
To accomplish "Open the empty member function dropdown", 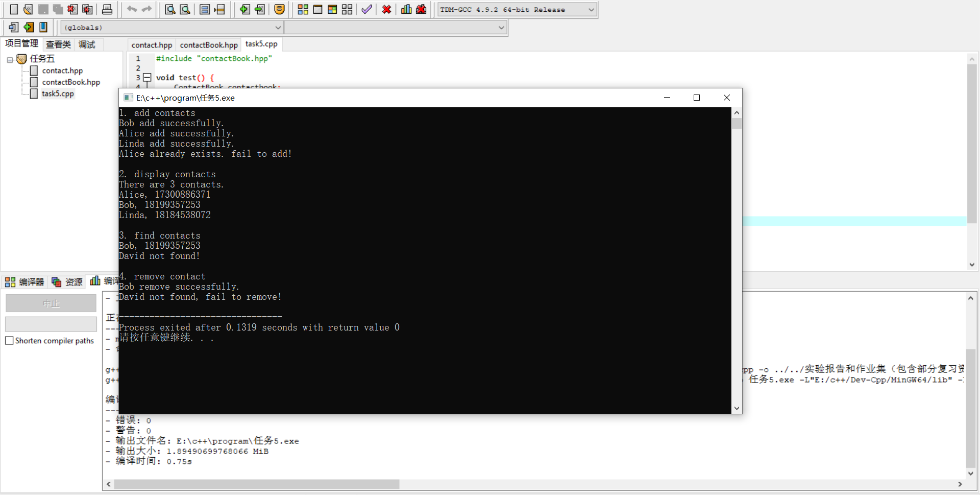I will (396, 28).
